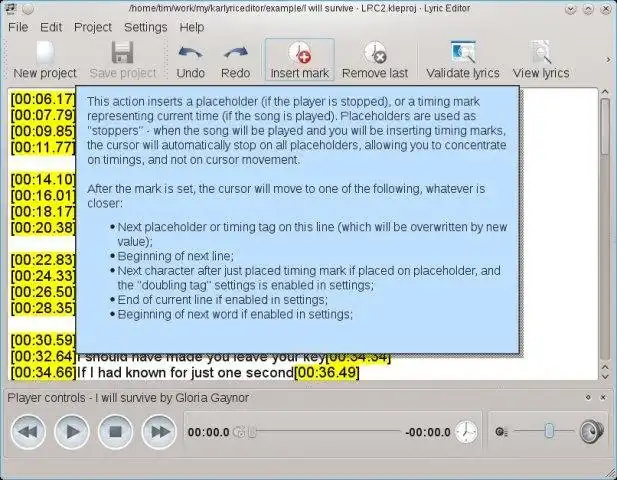
Task: Click timing tag [00:26.50]
Action: tap(43, 292)
